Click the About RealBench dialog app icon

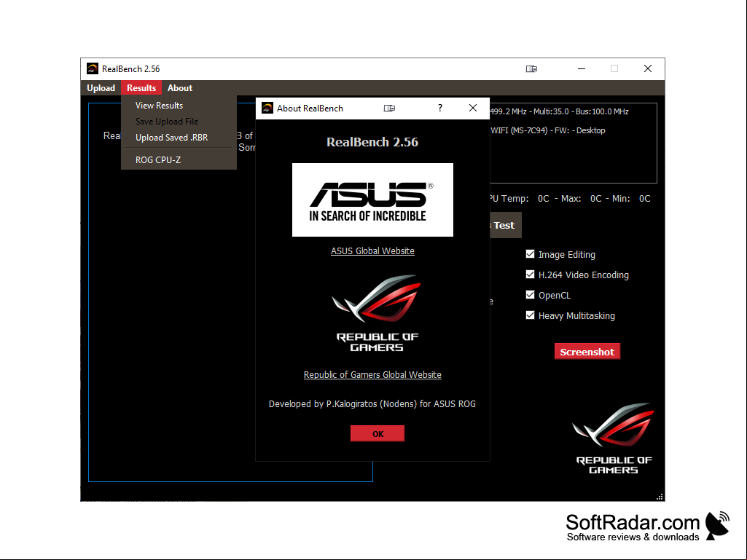pyautogui.click(x=267, y=108)
